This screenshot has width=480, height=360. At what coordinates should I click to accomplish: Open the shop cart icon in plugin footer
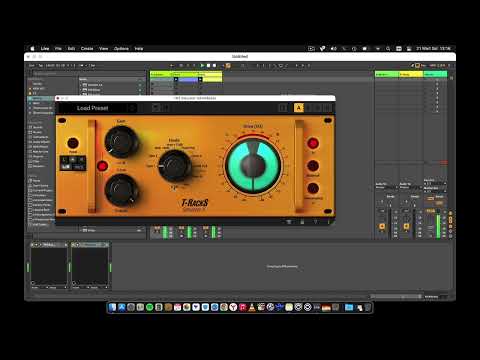pos(289,222)
